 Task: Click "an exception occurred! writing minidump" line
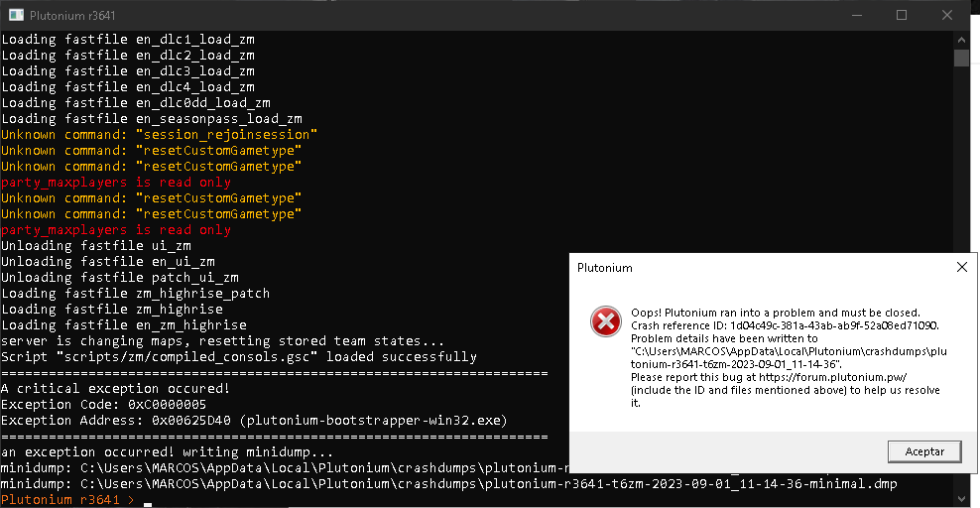[167, 452]
